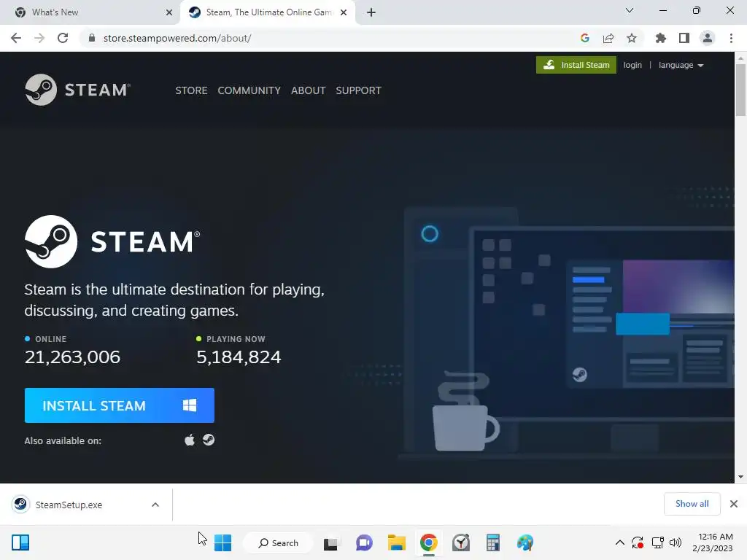The width and height of the screenshot is (747, 560).
Task: Go back to the previous page
Action: tap(16, 38)
